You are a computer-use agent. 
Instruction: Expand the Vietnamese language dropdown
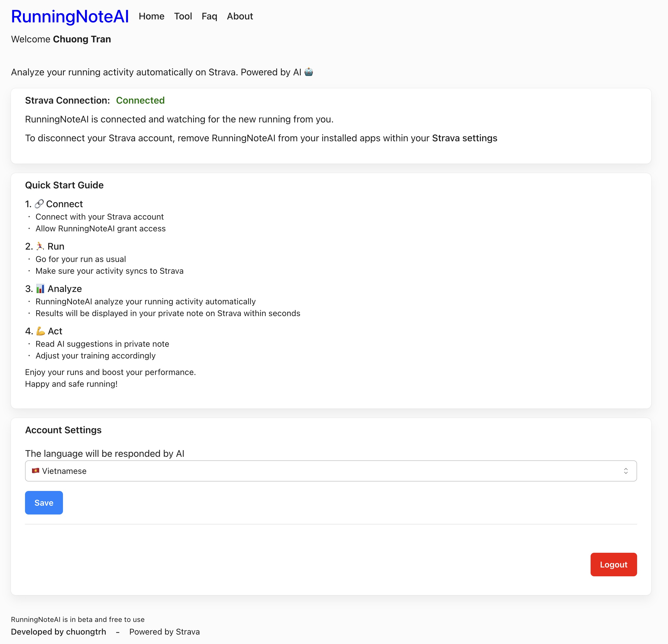[x=330, y=471]
